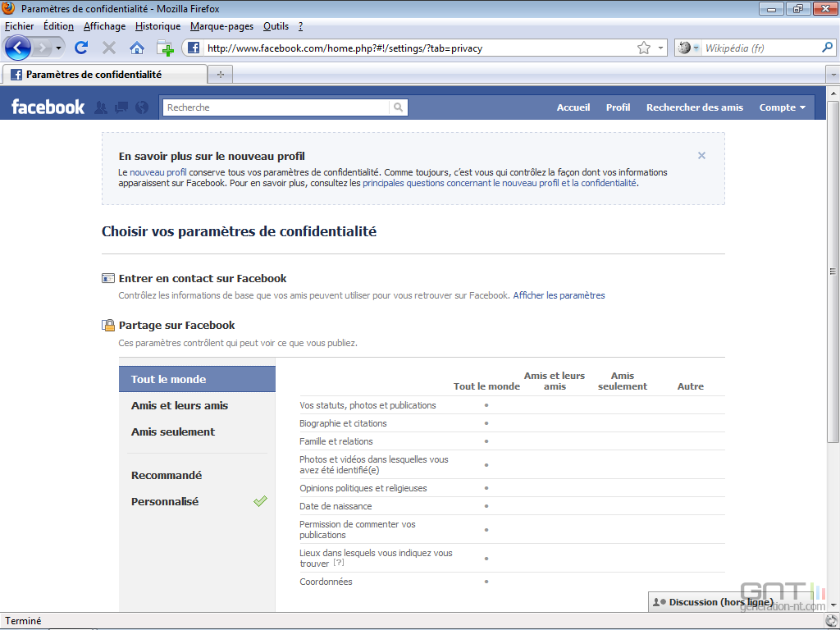Click the page vertical scrollbar thumb
840x630 pixels.
pos(833,271)
